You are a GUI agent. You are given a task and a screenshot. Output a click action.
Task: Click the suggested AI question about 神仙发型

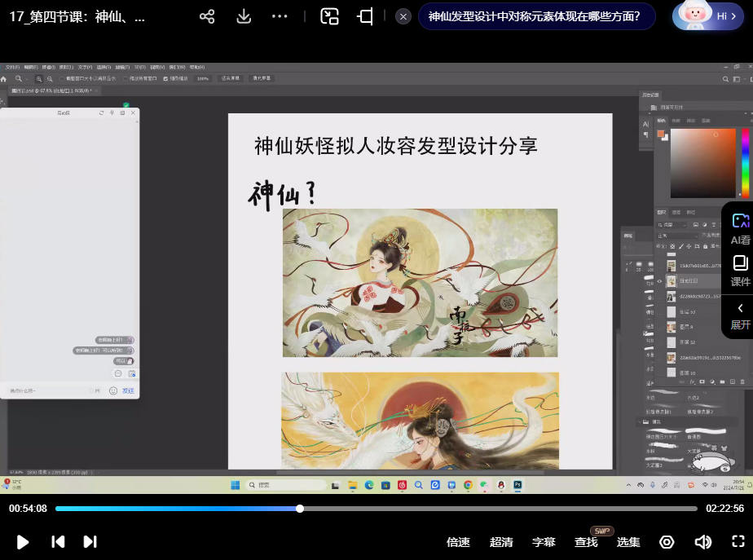tap(535, 16)
